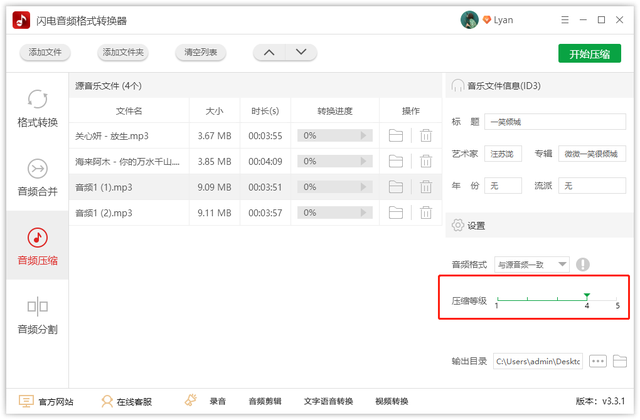Open the folder for 音频1 (1).mp3

tap(396, 187)
